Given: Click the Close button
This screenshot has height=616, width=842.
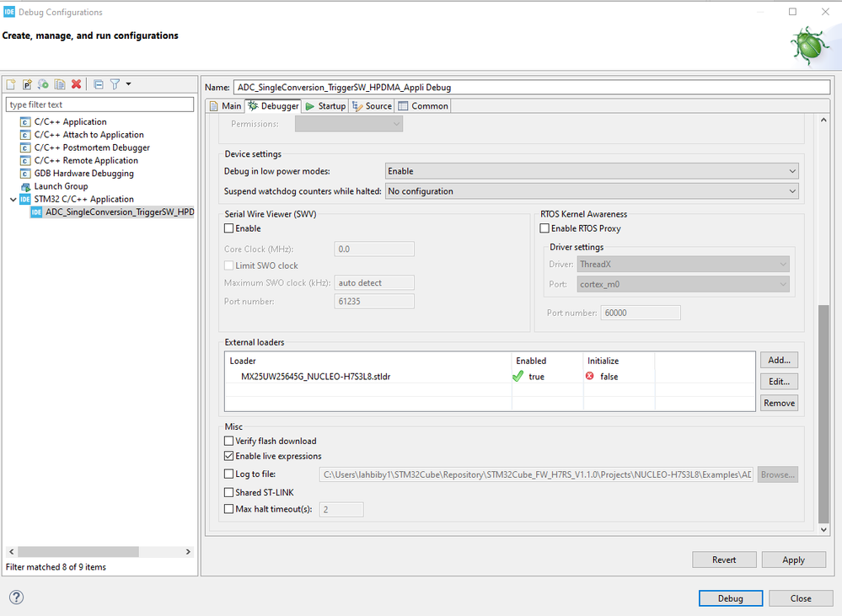Looking at the screenshot, I should click(x=801, y=598).
